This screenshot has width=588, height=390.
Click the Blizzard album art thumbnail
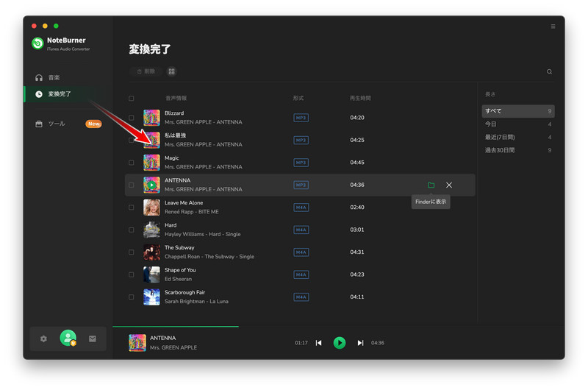tap(151, 118)
